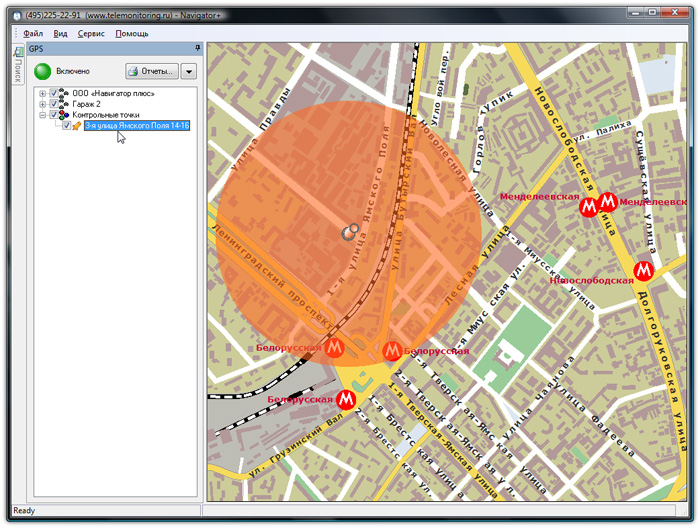Screen dimensions: 700x528
Task: Click the Отчеты reports button
Action: click(x=151, y=71)
